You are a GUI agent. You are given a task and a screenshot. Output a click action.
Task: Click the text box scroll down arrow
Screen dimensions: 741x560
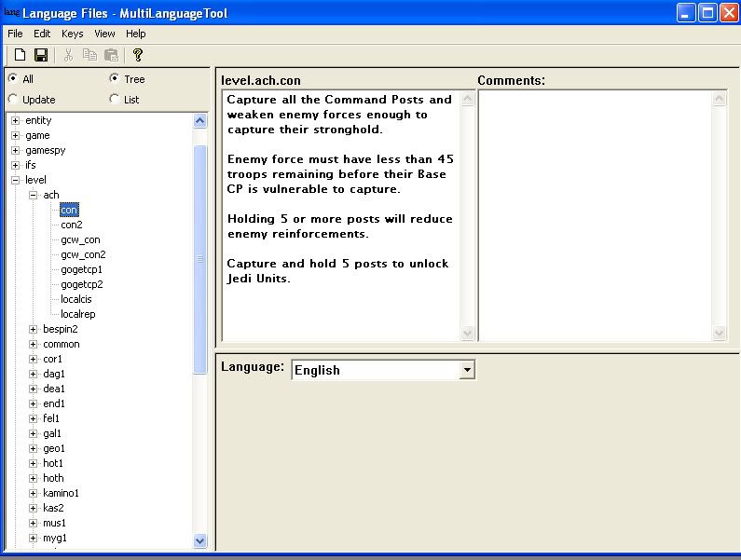pos(467,333)
